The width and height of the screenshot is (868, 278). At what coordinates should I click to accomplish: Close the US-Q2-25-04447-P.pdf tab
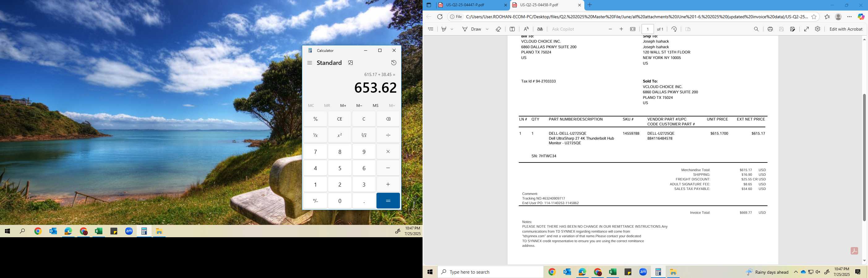click(505, 5)
